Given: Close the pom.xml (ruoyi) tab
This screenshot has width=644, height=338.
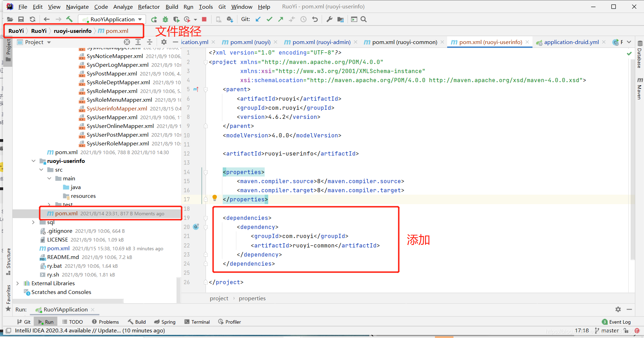Looking at the screenshot, I should click(x=276, y=42).
